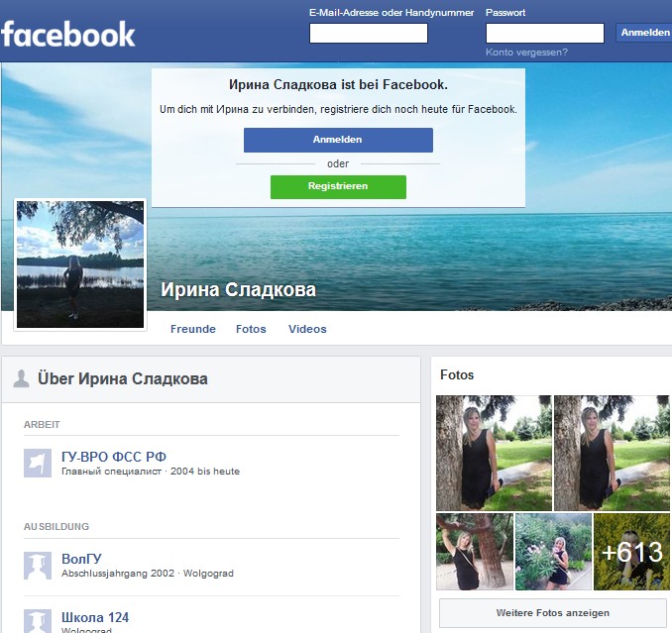The image size is (672, 633).
Task: Click the heading 'Ирина Сладкова ist bei Facebook.'
Action: (x=338, y=85)
